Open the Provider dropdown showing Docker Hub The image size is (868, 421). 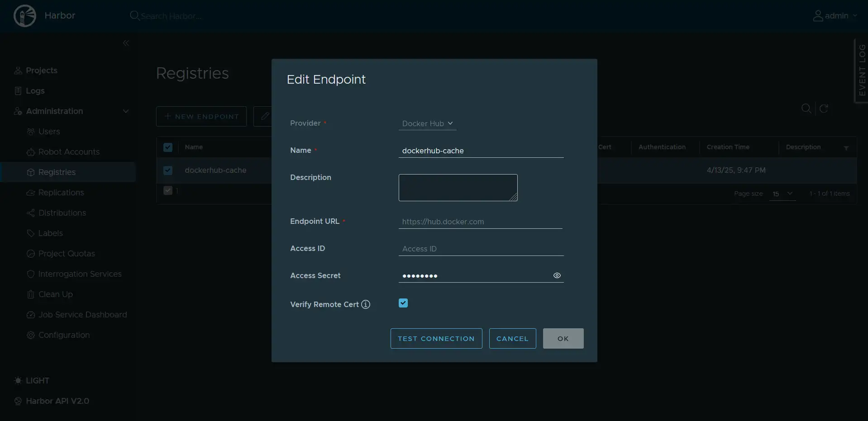tap(427, 123)
